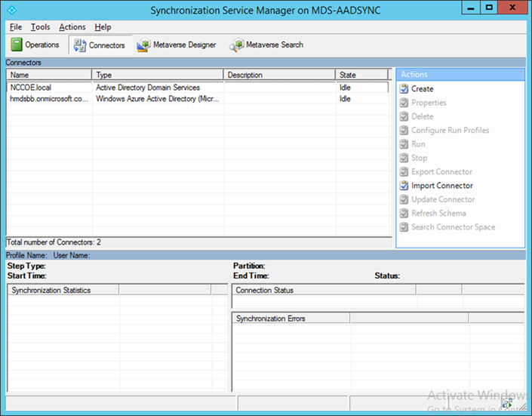Click the Configure Run Profiles icon
The height and width of the screenshot is (416, 532).
point(404,130)
